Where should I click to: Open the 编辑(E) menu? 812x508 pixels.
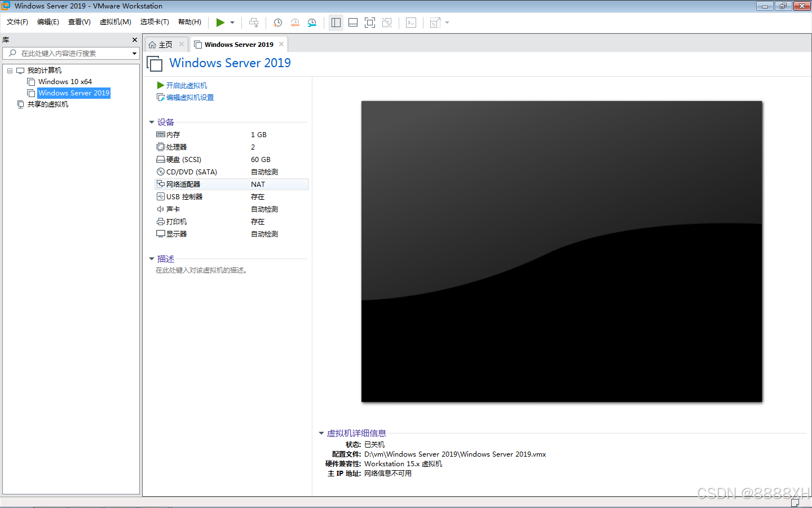click(48, 22)
